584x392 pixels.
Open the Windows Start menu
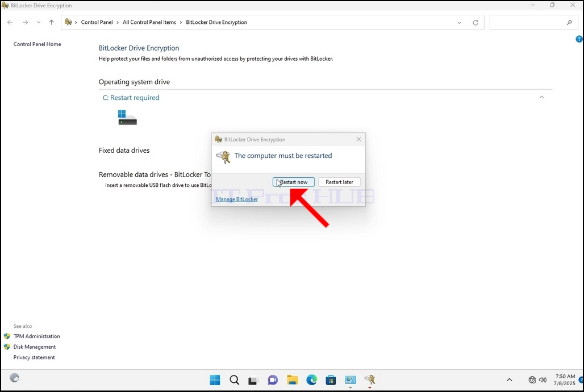click(215, 380)
